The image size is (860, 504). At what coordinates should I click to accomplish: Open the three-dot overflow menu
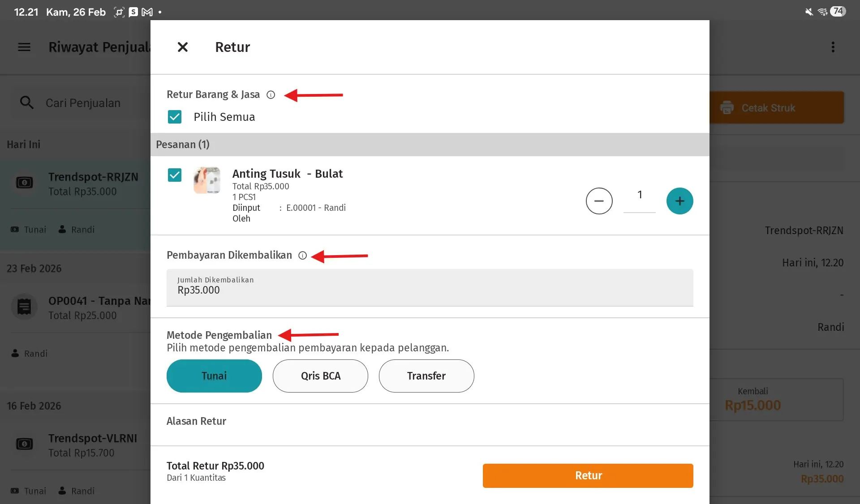coord(833,47)
